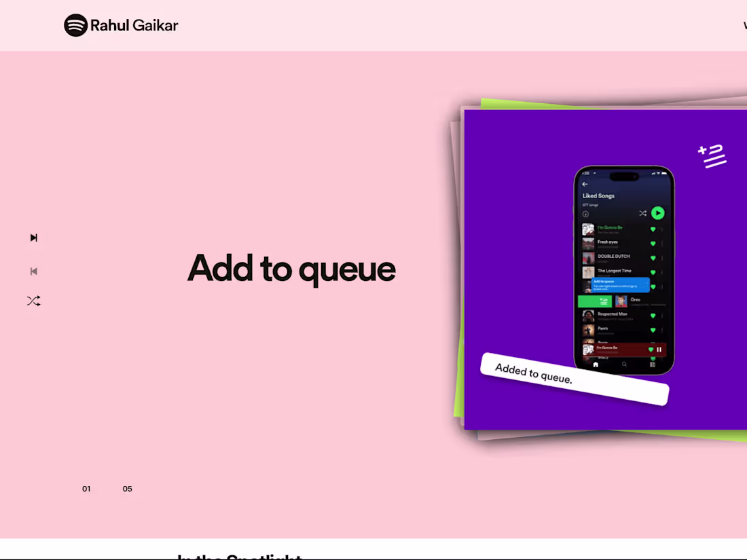Select the 05 page indicator
The height and width of the screenshot is (560, 747).
(x=127, y=488)
